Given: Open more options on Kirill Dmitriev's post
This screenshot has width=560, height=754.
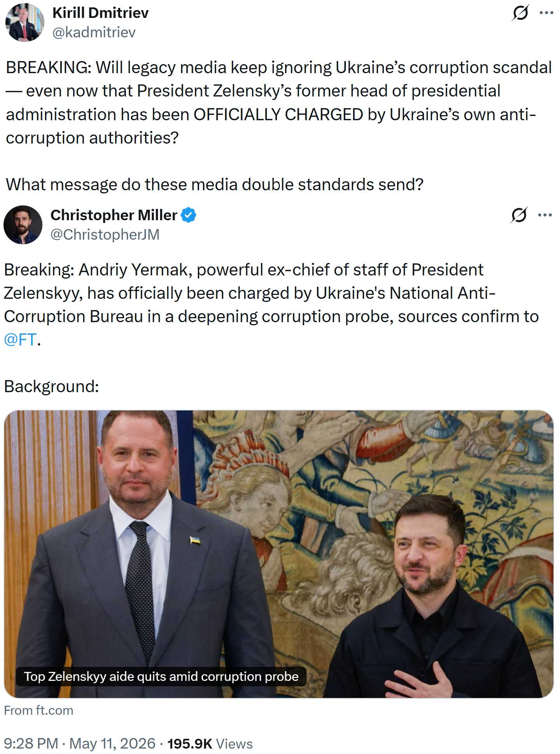Looking at the screenshot, I should (x=546, y=13).
